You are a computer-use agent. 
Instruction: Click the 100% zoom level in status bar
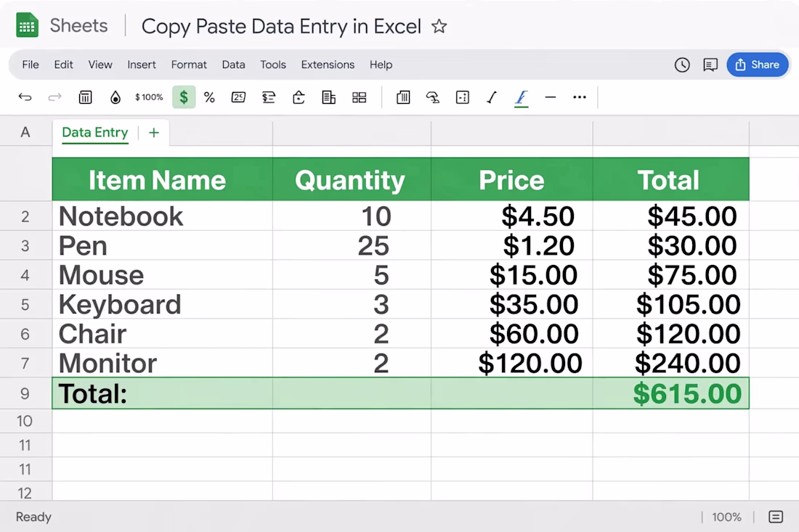coord(726,517)
